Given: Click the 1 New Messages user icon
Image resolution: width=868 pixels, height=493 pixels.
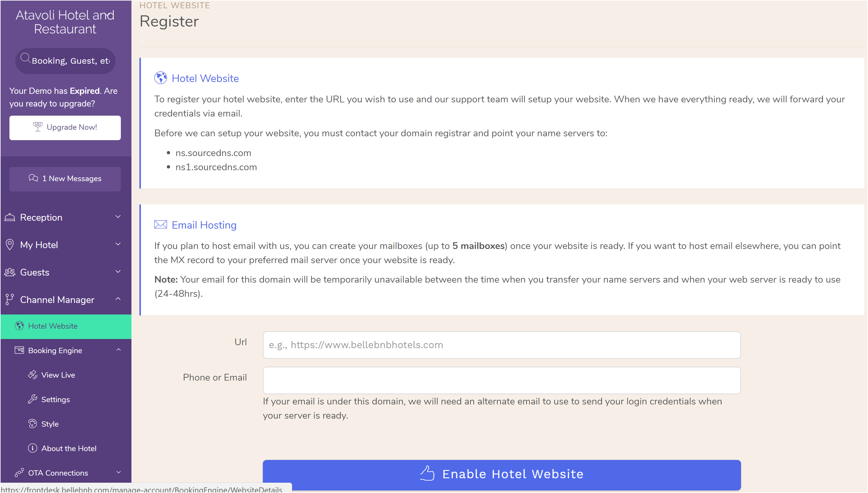Looking at the screenshot, I should tap(34, 178).
